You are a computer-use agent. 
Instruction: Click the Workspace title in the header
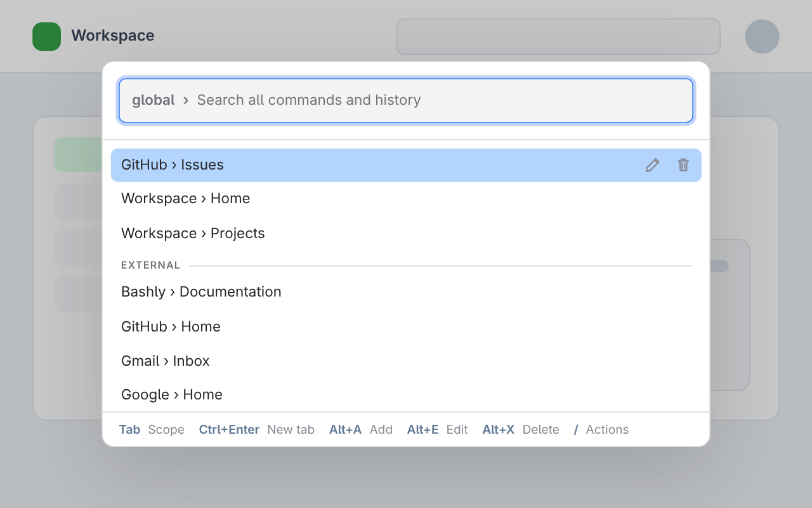tap(113, 36)
